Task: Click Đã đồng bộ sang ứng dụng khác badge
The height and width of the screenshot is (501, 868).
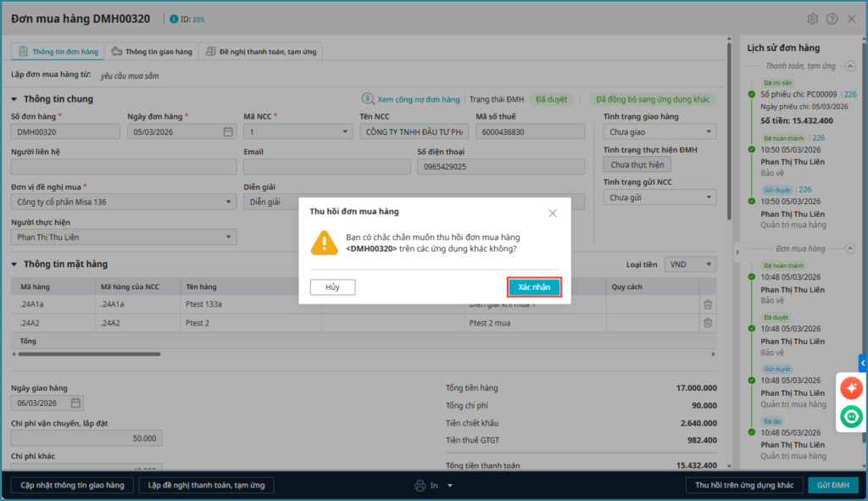Action: [x=652, y=99]
